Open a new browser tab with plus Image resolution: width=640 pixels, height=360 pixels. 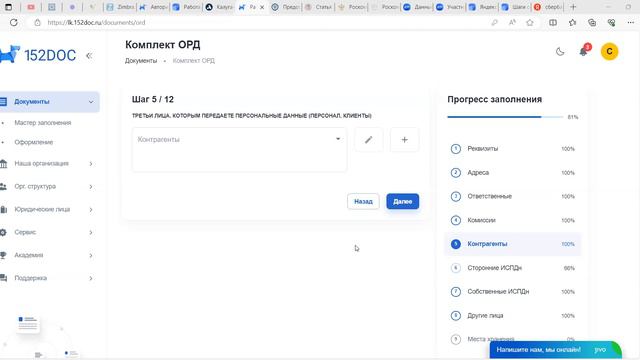pyautogui.click(x=573, y=7)
